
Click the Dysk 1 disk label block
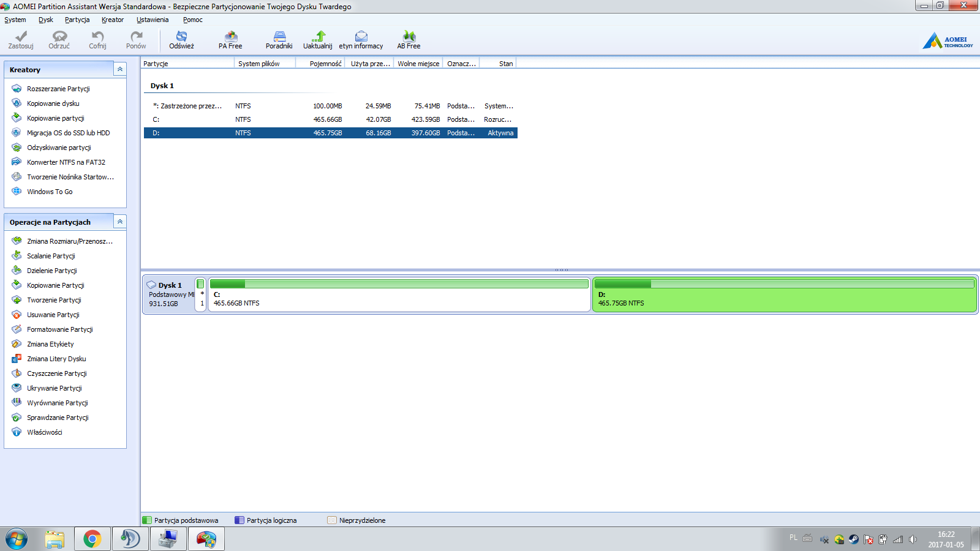pos(169,294)
